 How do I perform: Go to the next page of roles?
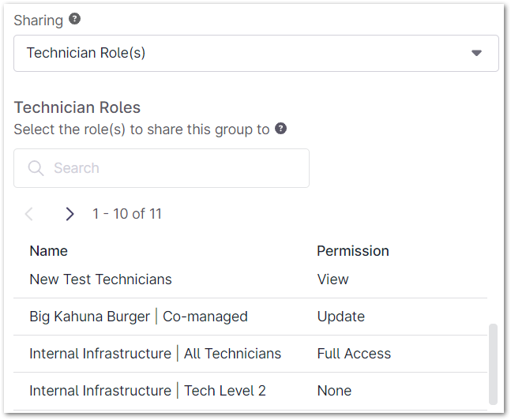click(70, 214)
